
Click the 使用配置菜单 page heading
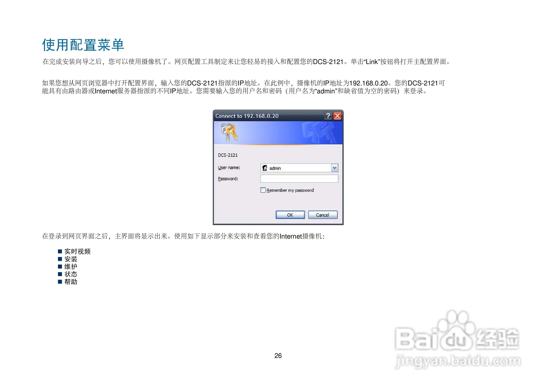pyautogui.click(x=83, y=45)
